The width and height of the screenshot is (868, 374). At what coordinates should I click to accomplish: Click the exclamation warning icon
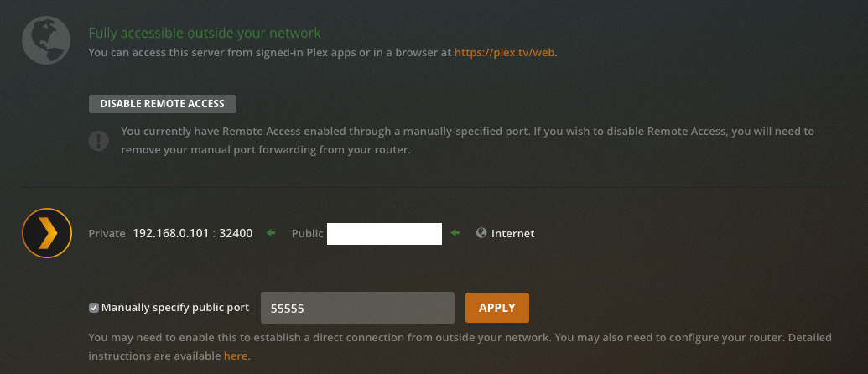99,140
